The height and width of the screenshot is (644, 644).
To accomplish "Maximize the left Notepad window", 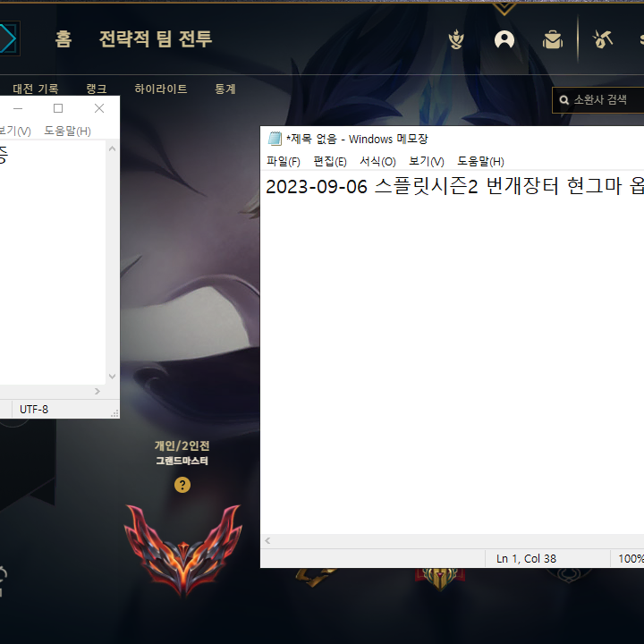I will 58,108.
